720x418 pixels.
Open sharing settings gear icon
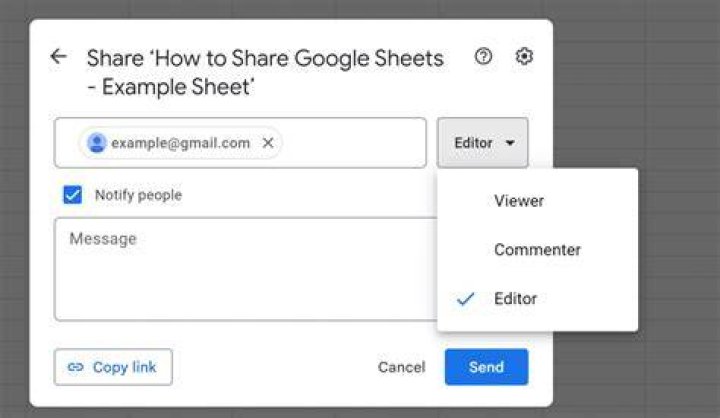524,56
